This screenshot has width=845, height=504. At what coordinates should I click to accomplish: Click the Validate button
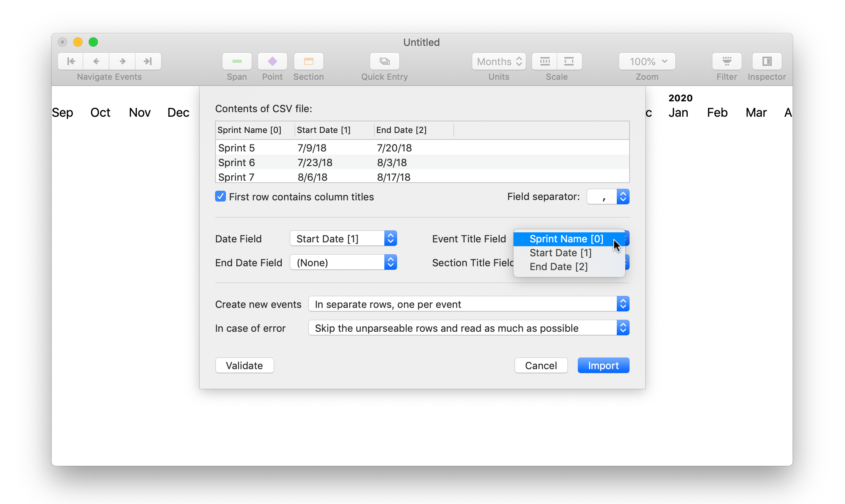click(x=244, y=365)
